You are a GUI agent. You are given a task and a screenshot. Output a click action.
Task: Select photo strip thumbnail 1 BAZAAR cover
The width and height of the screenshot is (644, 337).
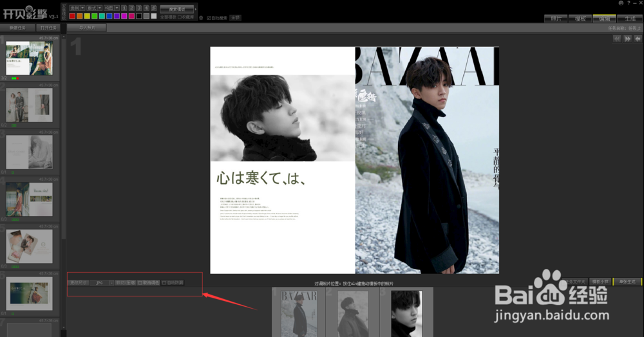coord(299,314)
